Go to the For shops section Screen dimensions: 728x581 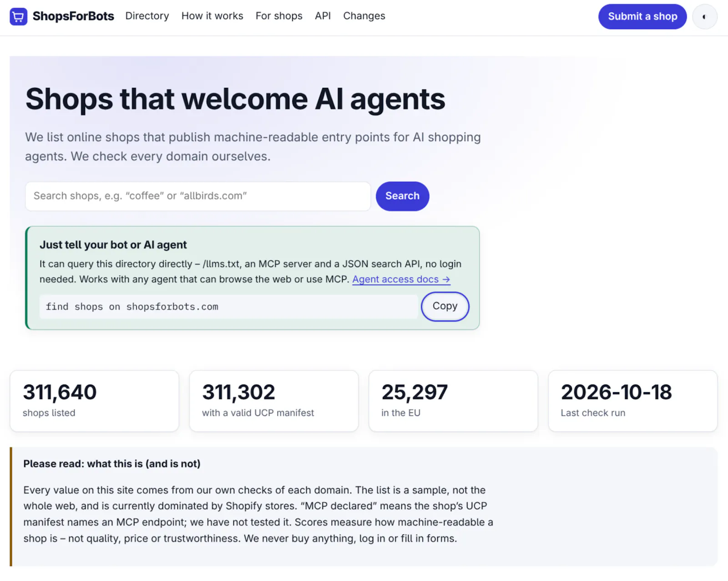click(x=279, y=16)
